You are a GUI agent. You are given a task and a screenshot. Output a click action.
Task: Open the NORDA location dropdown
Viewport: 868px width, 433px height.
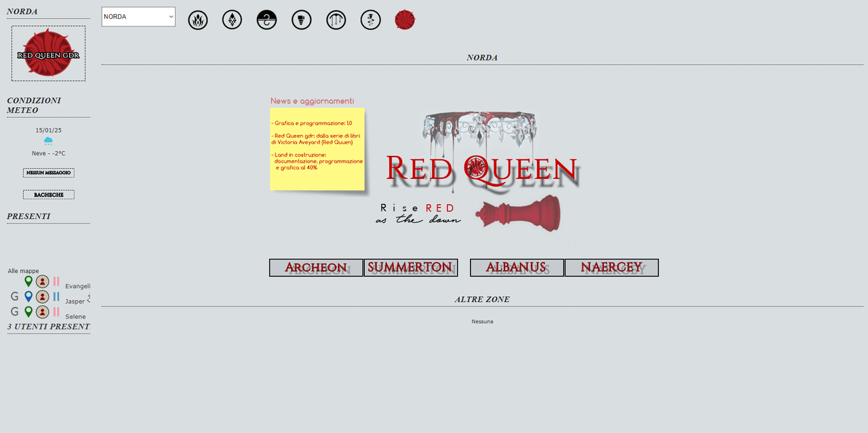(138, 17)
